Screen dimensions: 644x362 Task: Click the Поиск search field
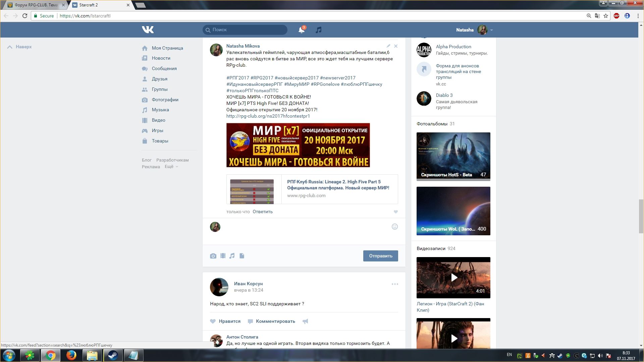coord(245,30)
